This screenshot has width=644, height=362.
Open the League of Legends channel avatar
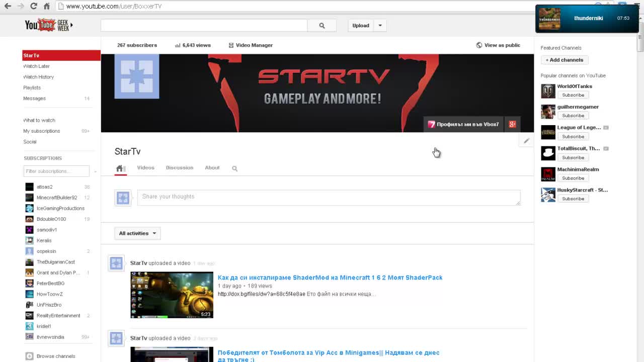coord(548,132)
